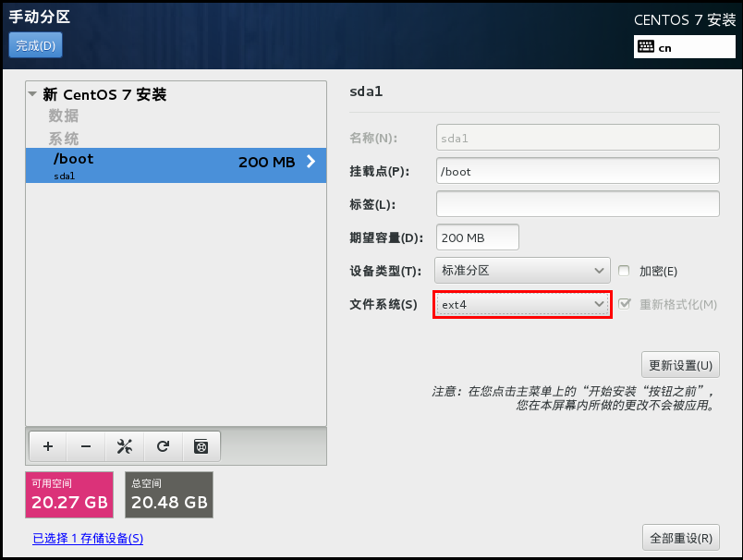
Task: Click the 更新设置(U) update settings button
Action: 680,365
